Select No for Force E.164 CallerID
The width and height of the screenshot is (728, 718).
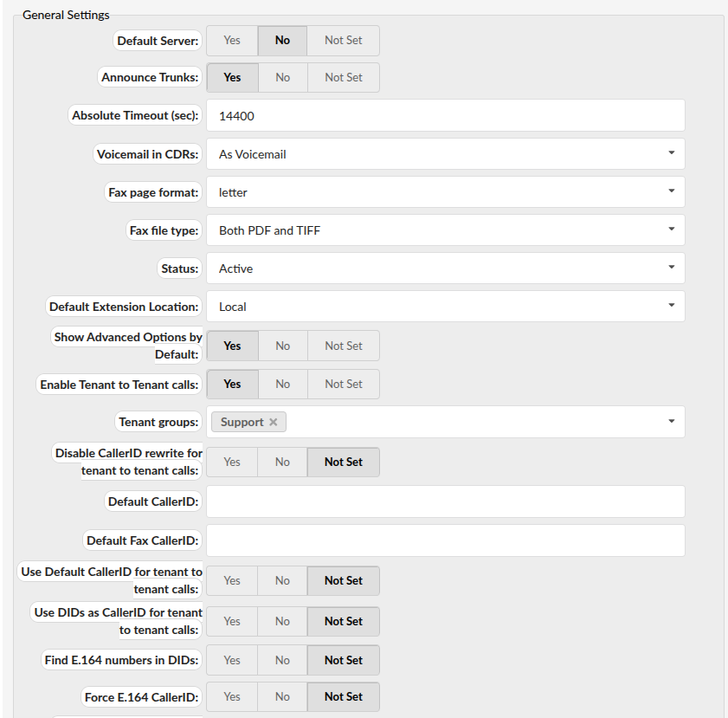tap(282, 696)
